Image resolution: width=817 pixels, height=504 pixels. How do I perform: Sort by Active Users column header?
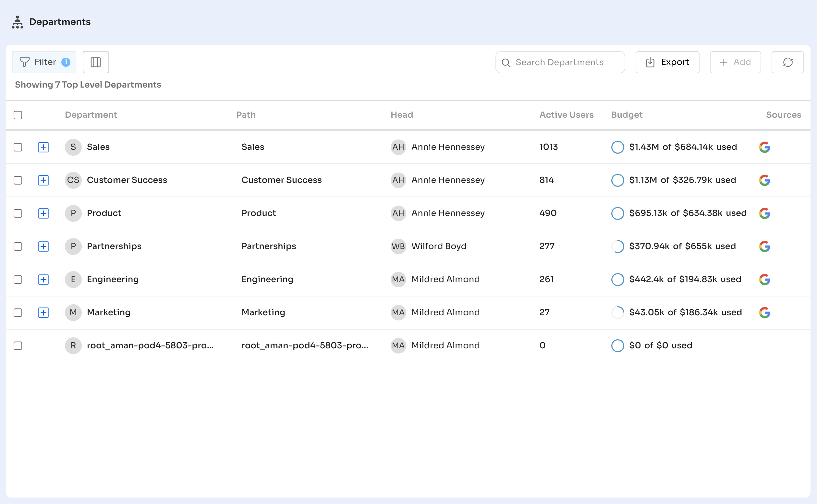[x=566, y=115]
